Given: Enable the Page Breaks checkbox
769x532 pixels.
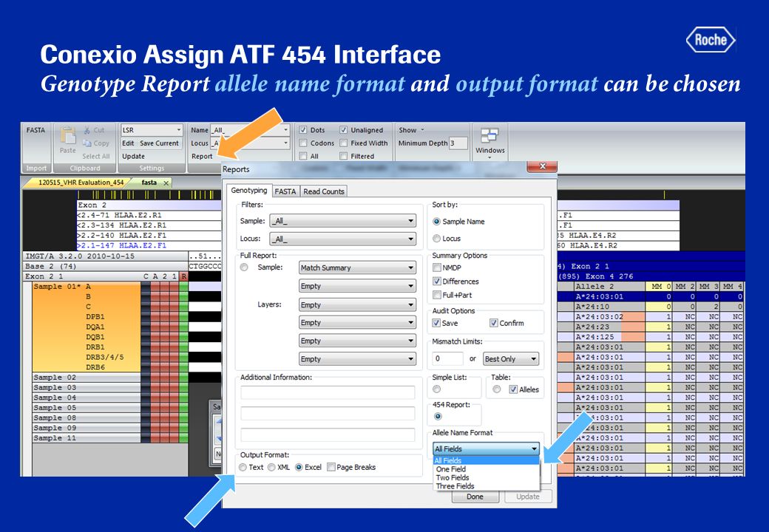Looking at the screenshot, I should pyautogui.click(x=331, y=467).
